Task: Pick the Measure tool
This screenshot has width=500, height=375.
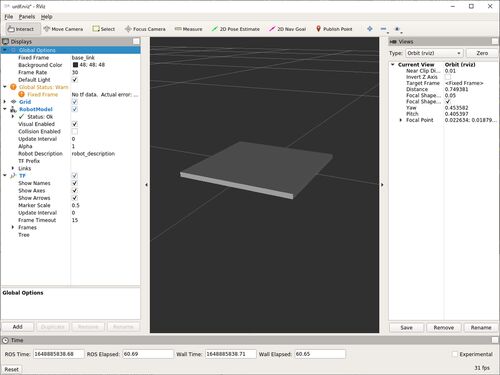Action: click(x=188, y=29)
